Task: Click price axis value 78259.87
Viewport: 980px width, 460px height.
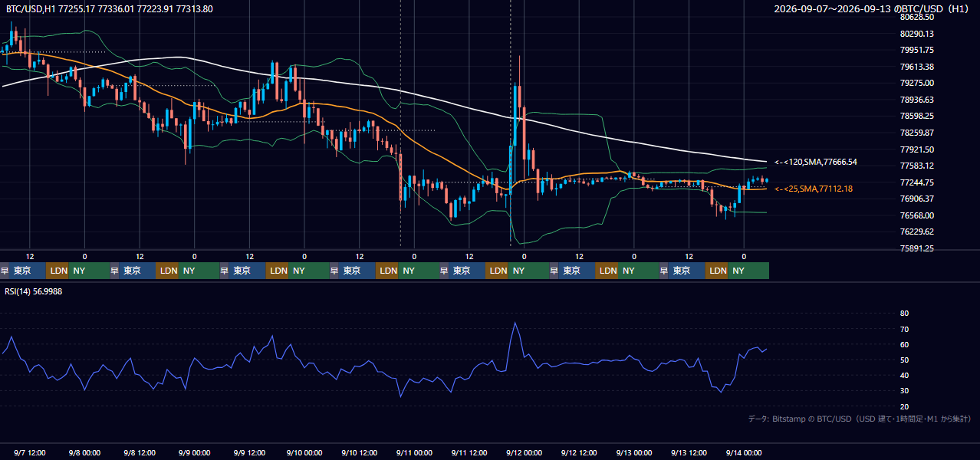Action: point(917,133)
